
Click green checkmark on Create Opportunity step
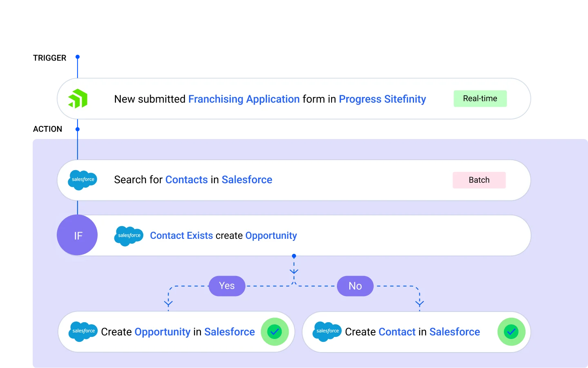tap(274, 332)
